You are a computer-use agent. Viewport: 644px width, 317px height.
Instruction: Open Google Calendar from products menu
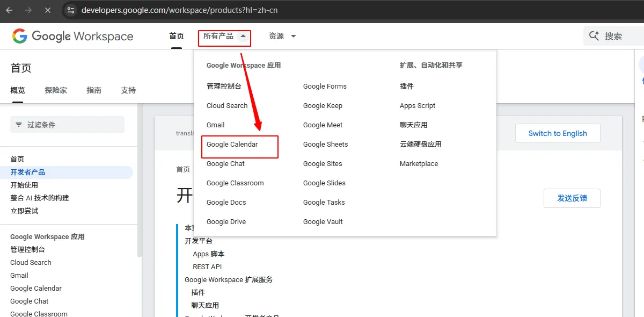[x=232, y=145]
